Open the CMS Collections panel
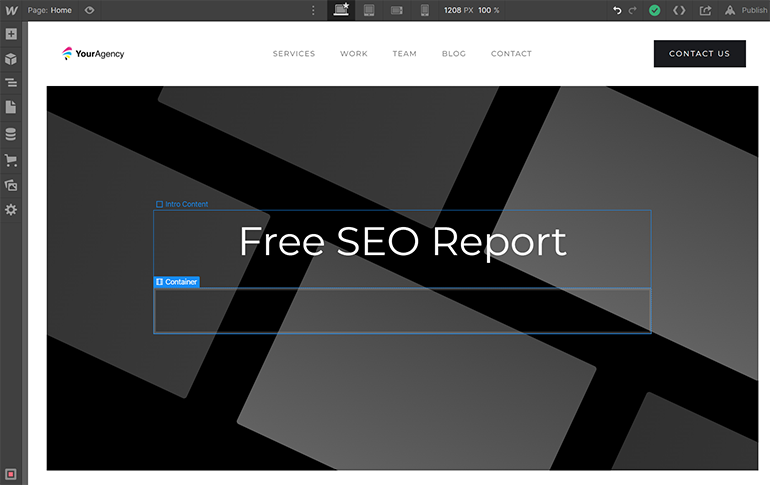Image resolution: width=770 pixels, height=485 pixels. (11, 134)
